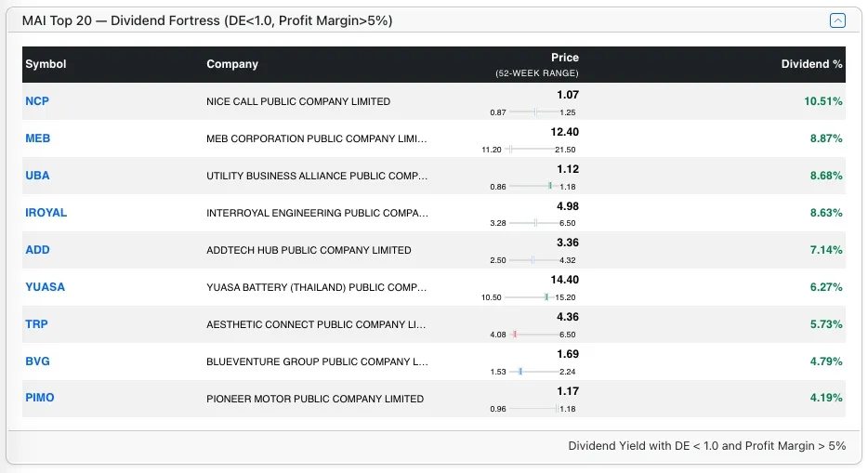Collapse the MAI Top 20 panel chevron
The image size is (868, 473).
coord(837,20)
